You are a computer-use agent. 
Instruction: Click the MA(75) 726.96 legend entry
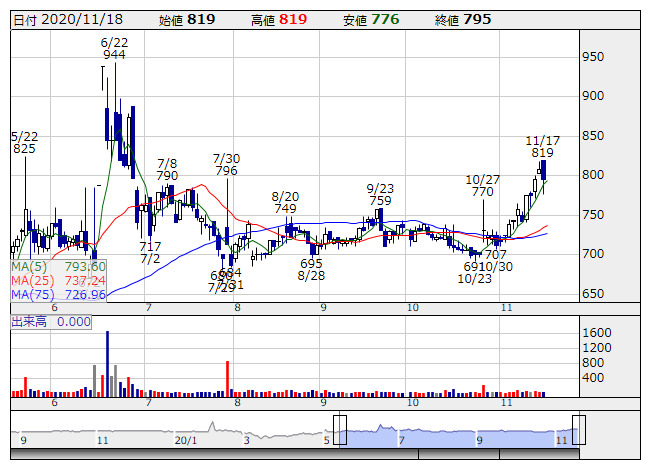tap(58, 295)
